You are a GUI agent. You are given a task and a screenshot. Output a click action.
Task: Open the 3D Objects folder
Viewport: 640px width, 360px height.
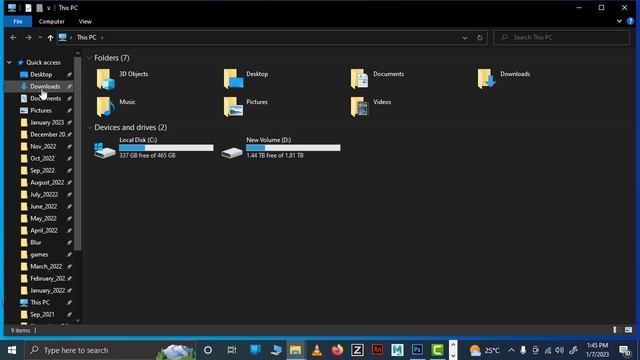point(122,78)
